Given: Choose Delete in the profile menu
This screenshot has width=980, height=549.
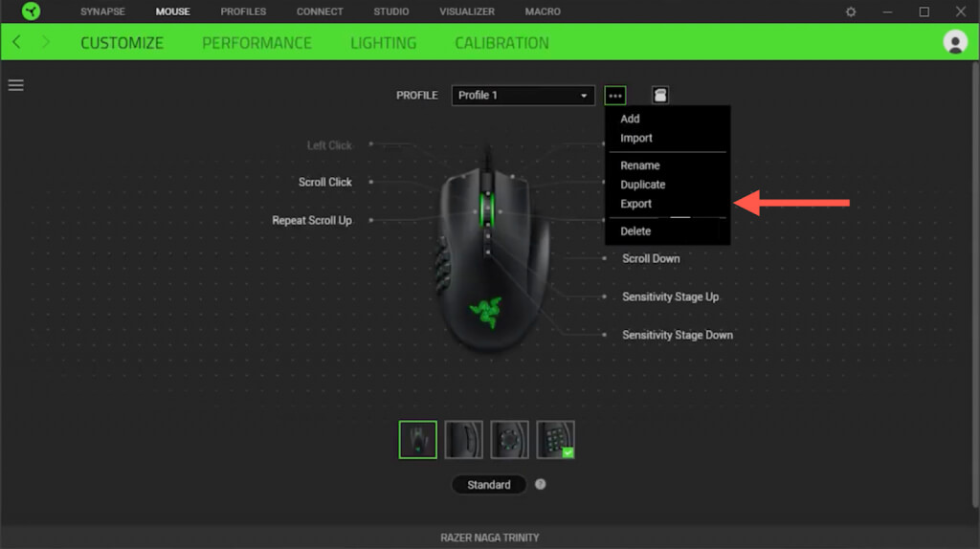Looking at the screenshot, I should tap(635, 231).
